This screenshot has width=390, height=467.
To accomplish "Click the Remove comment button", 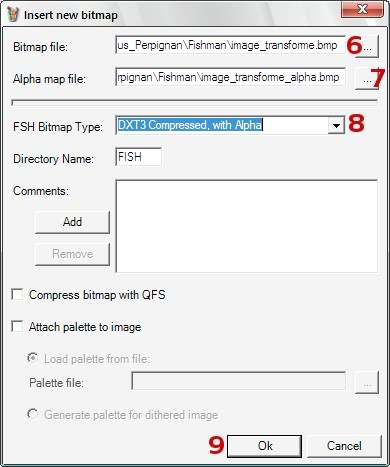I will (72, 254).
